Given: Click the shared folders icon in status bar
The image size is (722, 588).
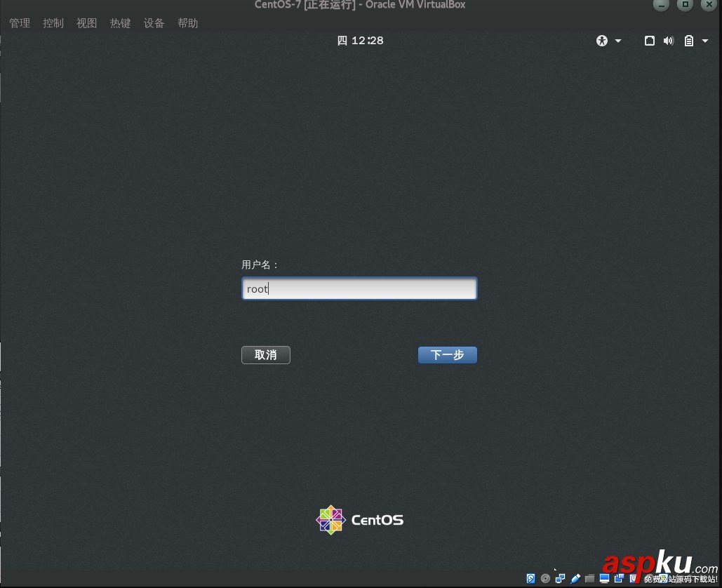Looking at the screenshot, I should point(590,578).
